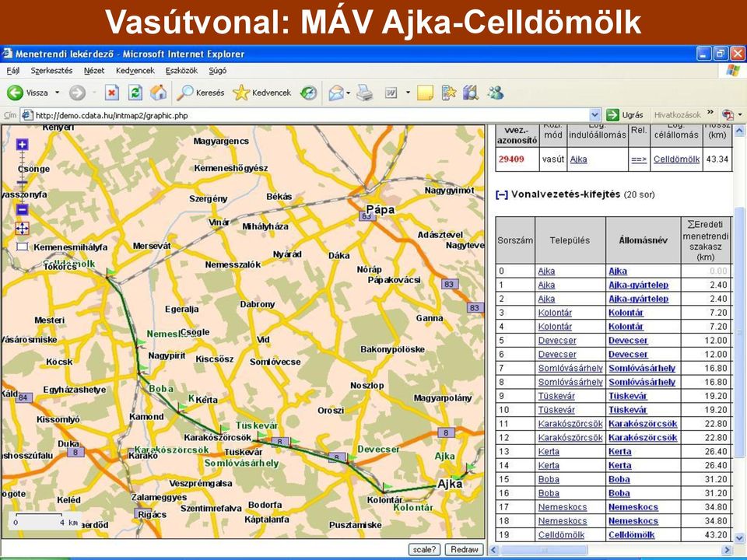This screenshot has width=747, height=560.
Task: Click the scroll-right arrow of horizontal scrollbar
Action: [728, 550]
